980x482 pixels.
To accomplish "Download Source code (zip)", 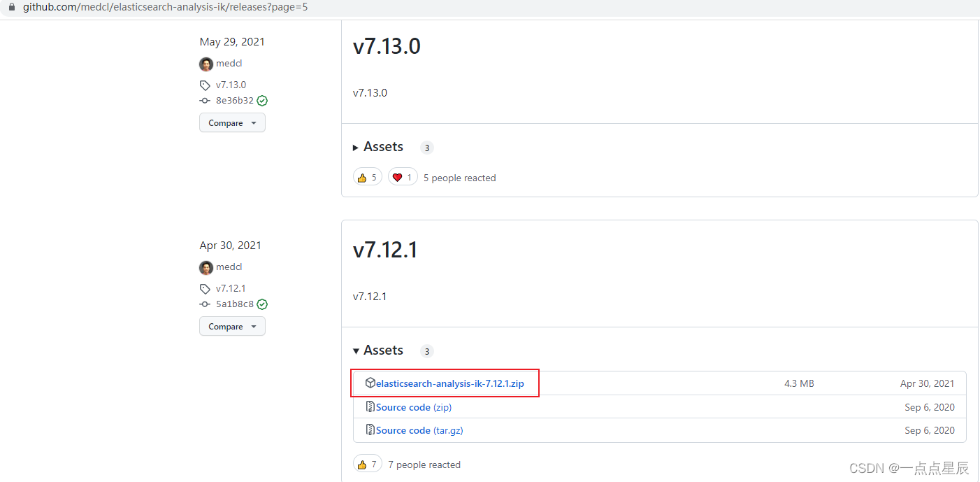I will click(x=414, y=407).
